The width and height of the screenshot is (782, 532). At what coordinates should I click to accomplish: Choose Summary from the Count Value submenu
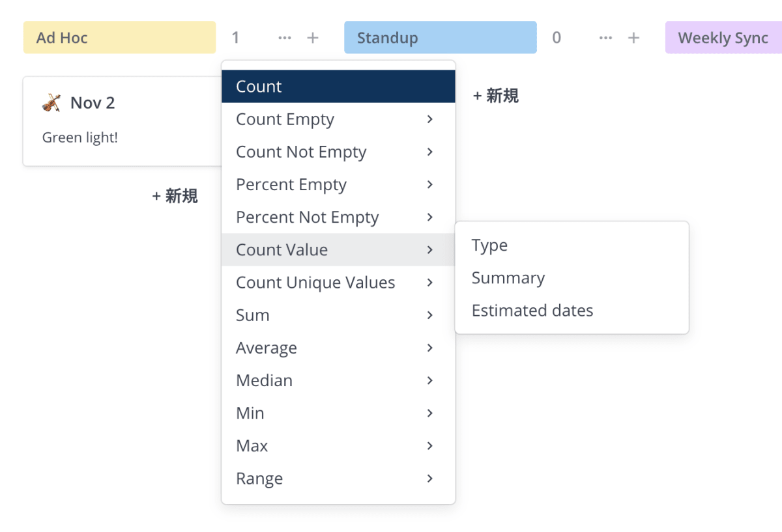(x=508, y=277)
